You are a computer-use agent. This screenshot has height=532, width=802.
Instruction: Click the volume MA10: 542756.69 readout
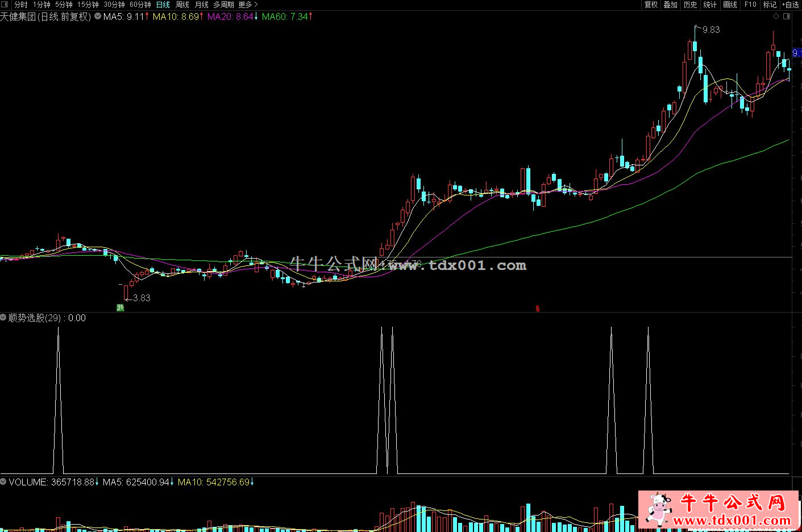pyautogui.click(x=216, y=482)
